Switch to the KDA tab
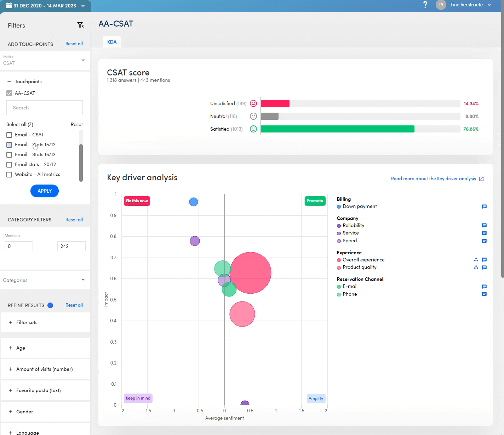 (x=112, y=42)
